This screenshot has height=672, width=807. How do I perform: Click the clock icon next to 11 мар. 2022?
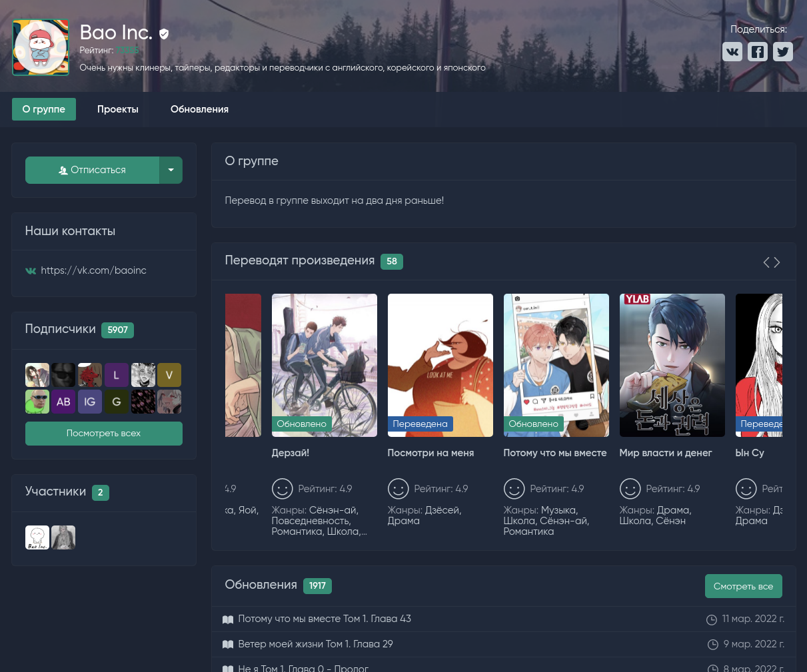click(712, 619)
